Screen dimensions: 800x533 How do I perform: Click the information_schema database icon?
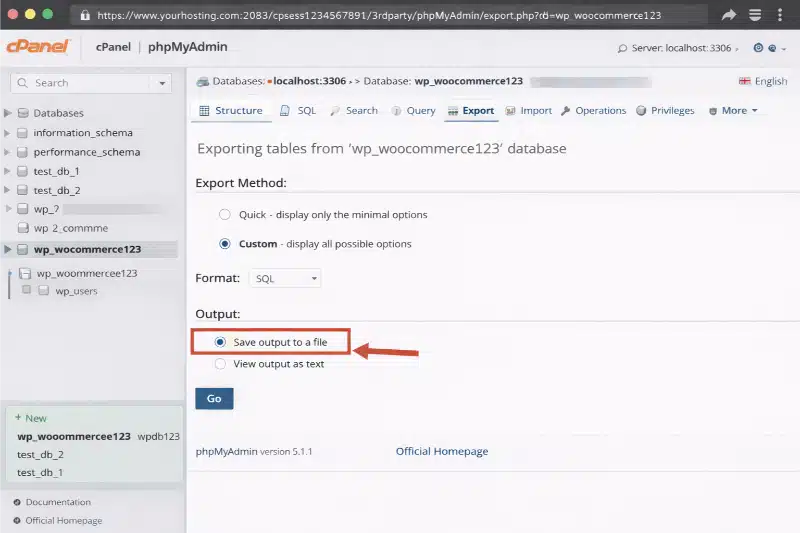click(22, 133)
